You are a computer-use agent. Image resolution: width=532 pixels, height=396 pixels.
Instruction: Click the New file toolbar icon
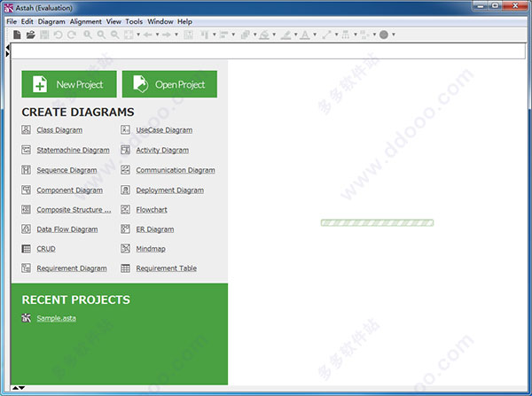point(17,35)
